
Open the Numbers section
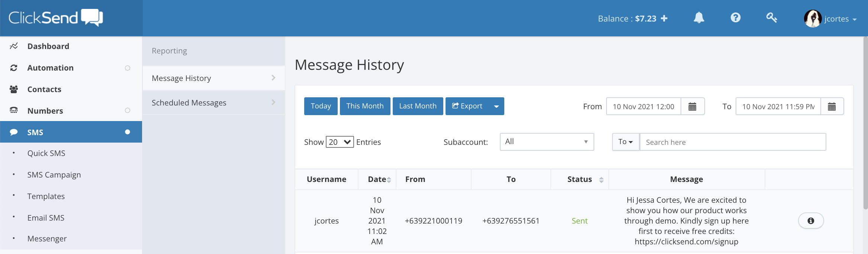(45, 111)
